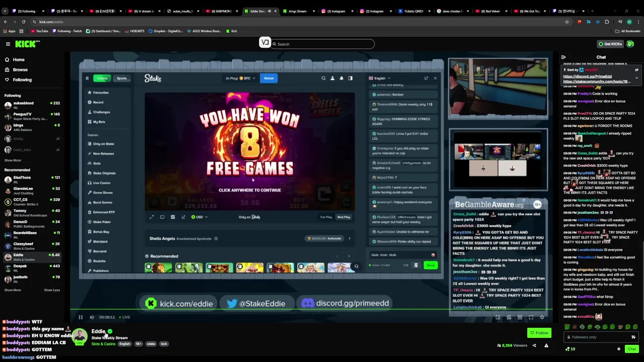Click the stream progress bar

click(x=312, y=310)
